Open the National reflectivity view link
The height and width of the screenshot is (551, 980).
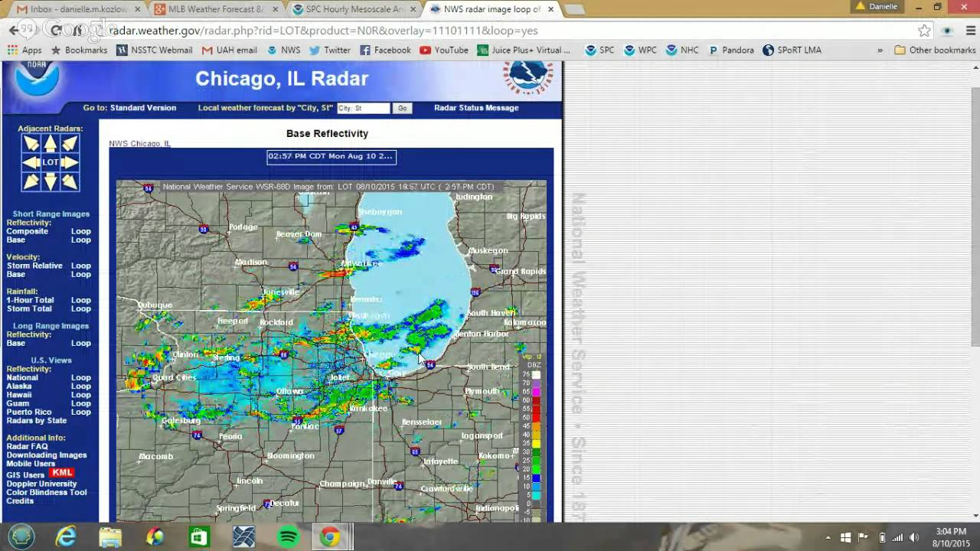[22, 377]
